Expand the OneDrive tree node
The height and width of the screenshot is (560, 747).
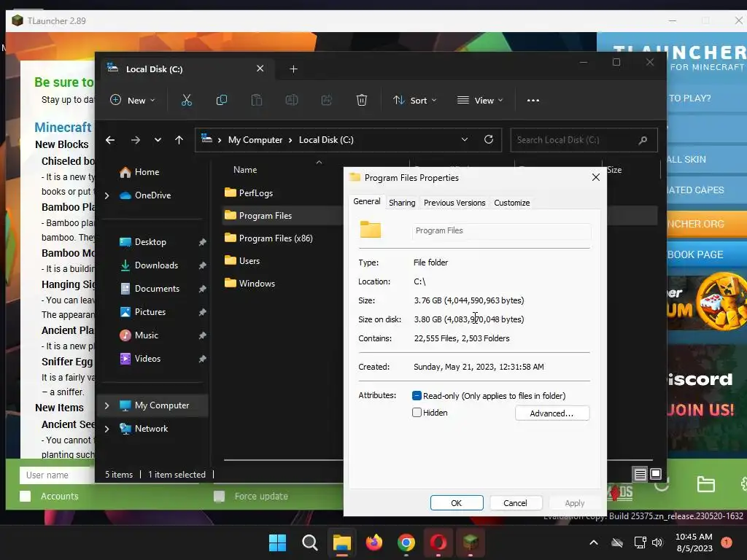click(107, 195)
